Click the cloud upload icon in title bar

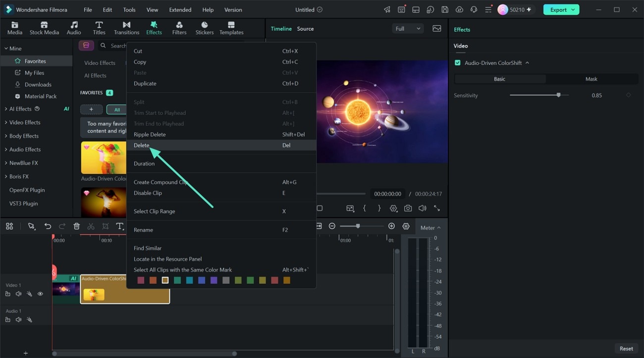coord(459,9)
